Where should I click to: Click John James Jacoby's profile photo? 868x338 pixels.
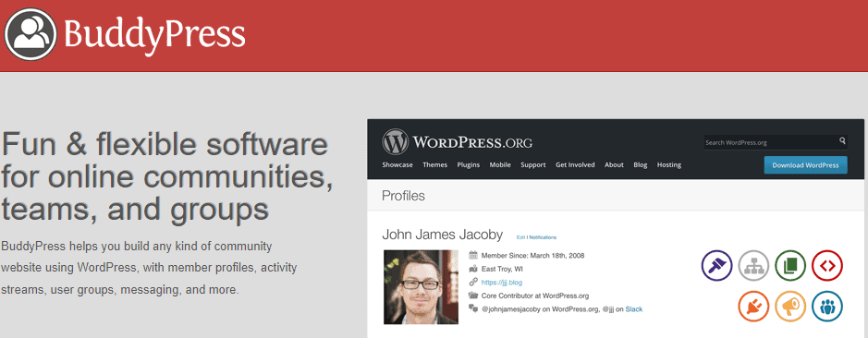click(421, 286)
